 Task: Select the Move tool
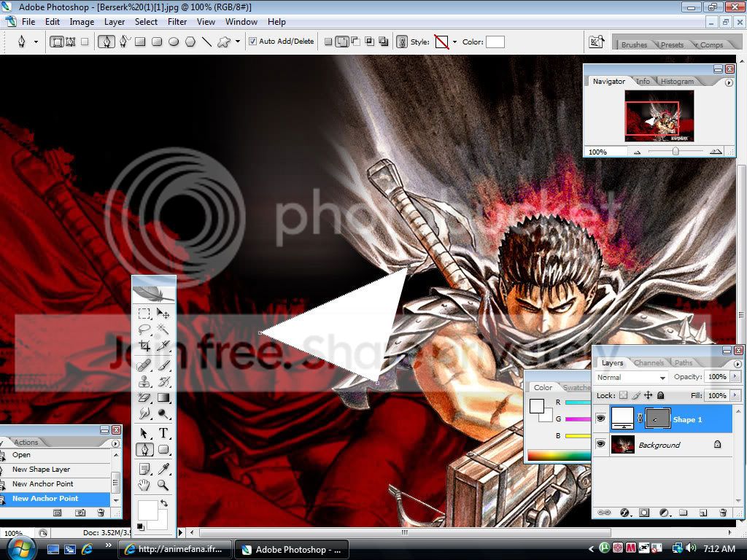(x=163, y=314)
